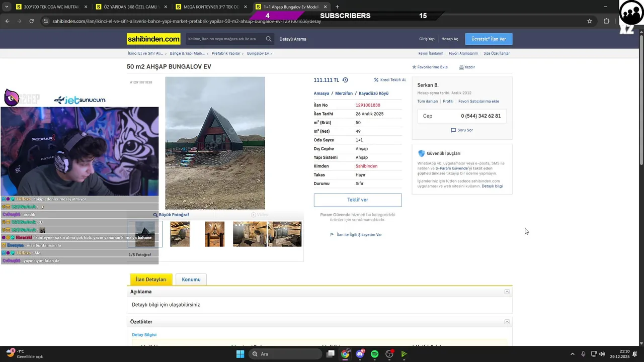Open the Favori Aramalarım link

pyautogui.click(x=463, y=53)
